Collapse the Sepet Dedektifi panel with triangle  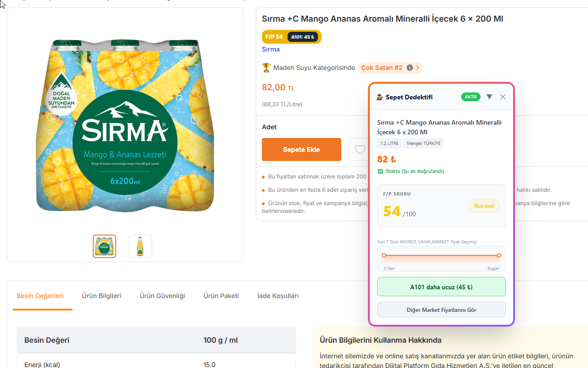pyautogui.click(x=489, y=97)
